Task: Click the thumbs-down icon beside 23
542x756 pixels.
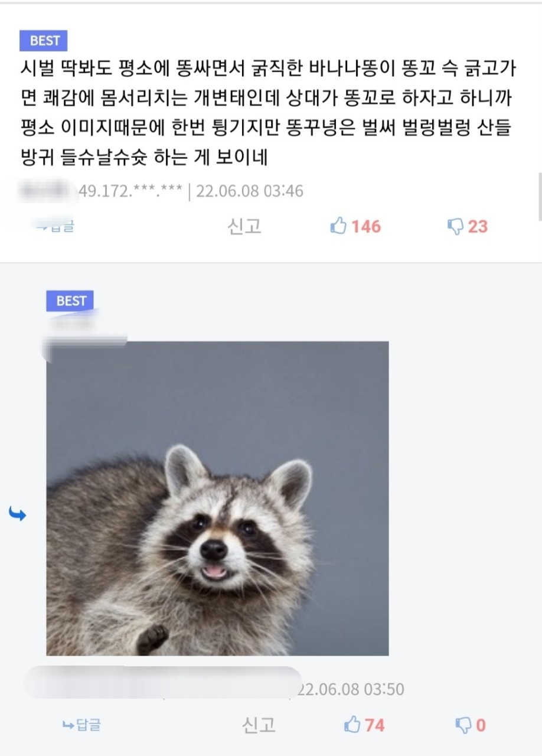Action: click(455, 226)
